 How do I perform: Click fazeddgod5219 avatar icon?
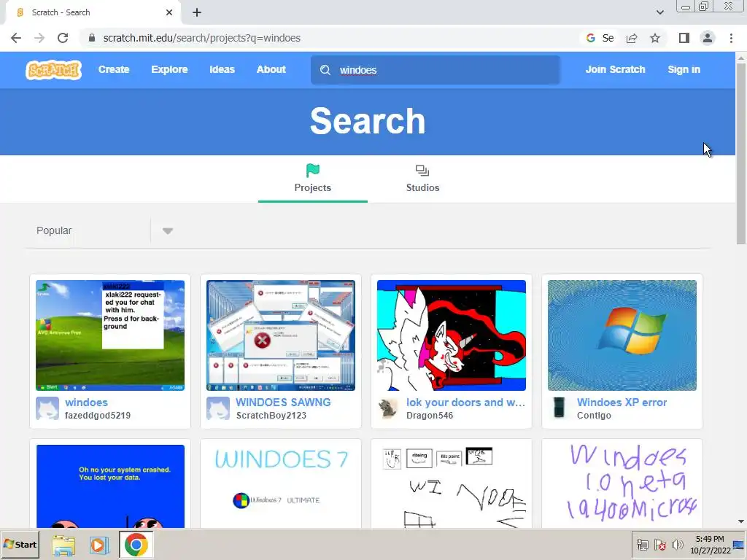pos(47,408)
